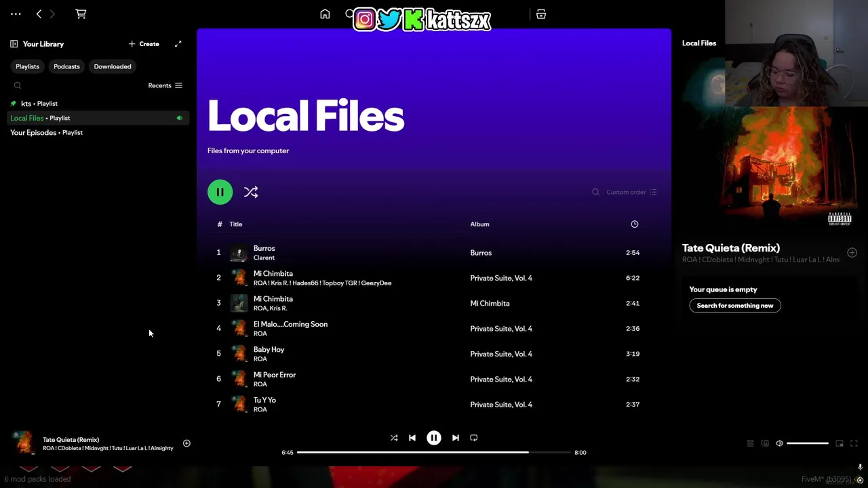Open the shopping cart icon

pyautogui.click(x=81, y=14)
